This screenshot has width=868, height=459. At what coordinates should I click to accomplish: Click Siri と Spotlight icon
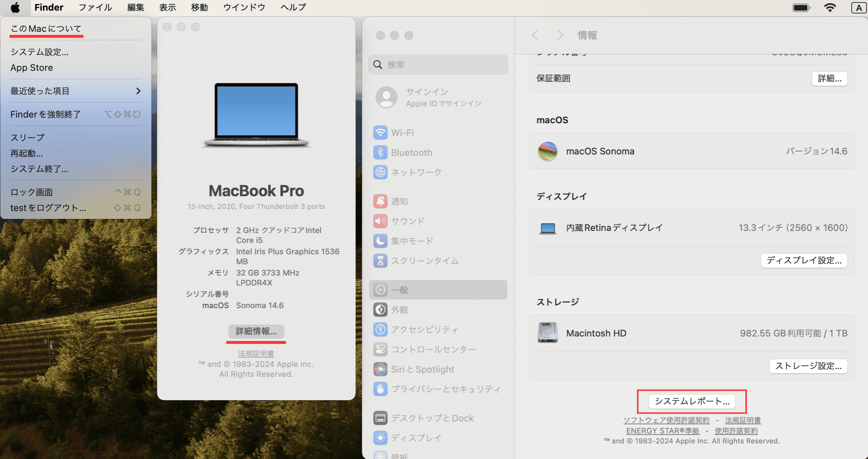[380, 369]
